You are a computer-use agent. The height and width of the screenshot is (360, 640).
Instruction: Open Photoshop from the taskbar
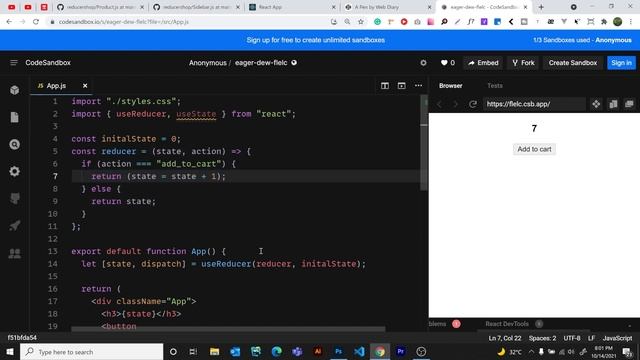[x=338, y=351]
